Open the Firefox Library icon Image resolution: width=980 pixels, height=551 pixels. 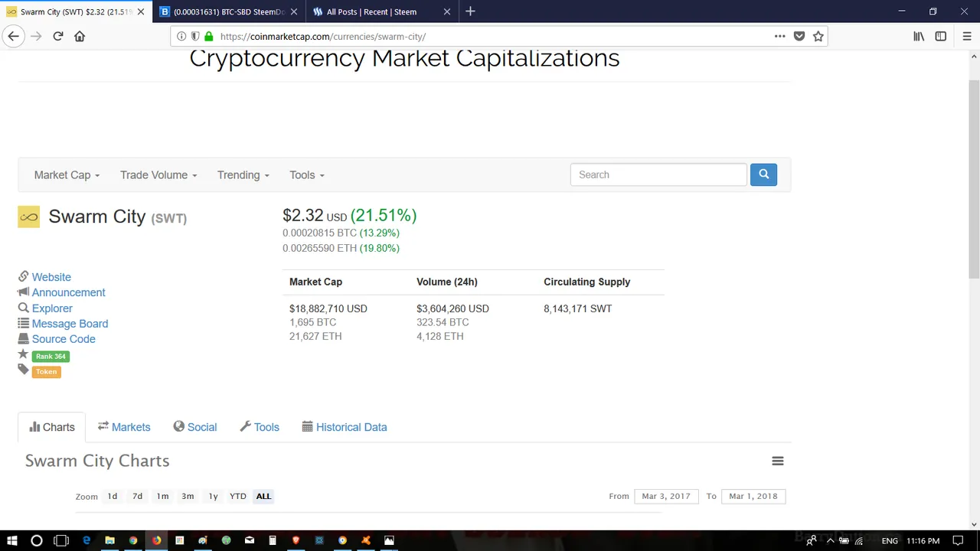click(919, 36)
